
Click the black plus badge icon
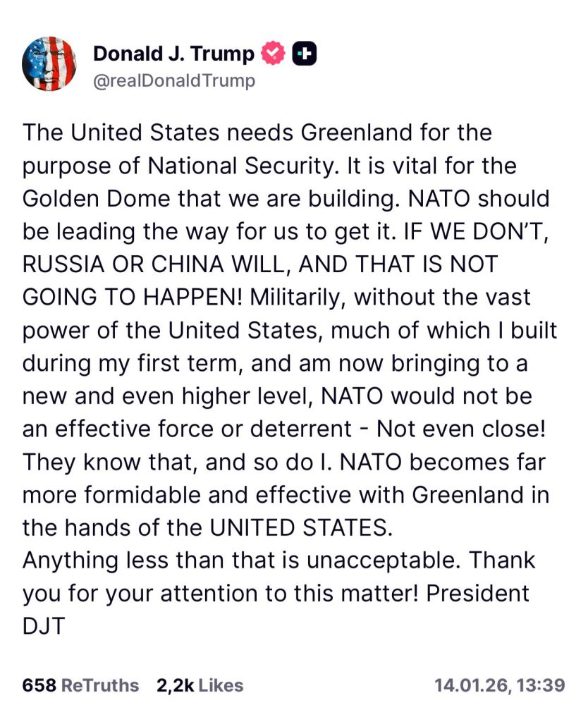(x=305, y=54)
